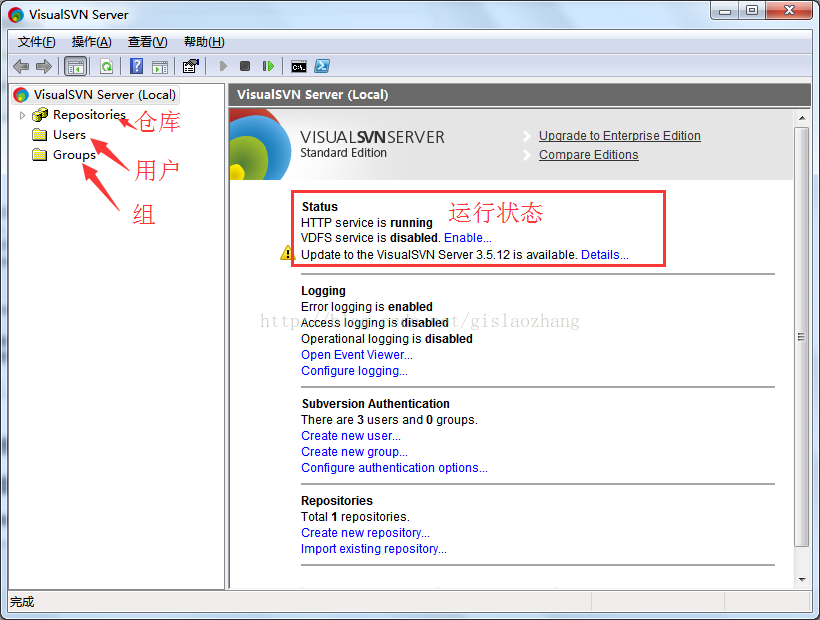The height and width of the screenshot is (620, 820).
Task: Open server Properties toolbar icon
Action: [190, 66]
